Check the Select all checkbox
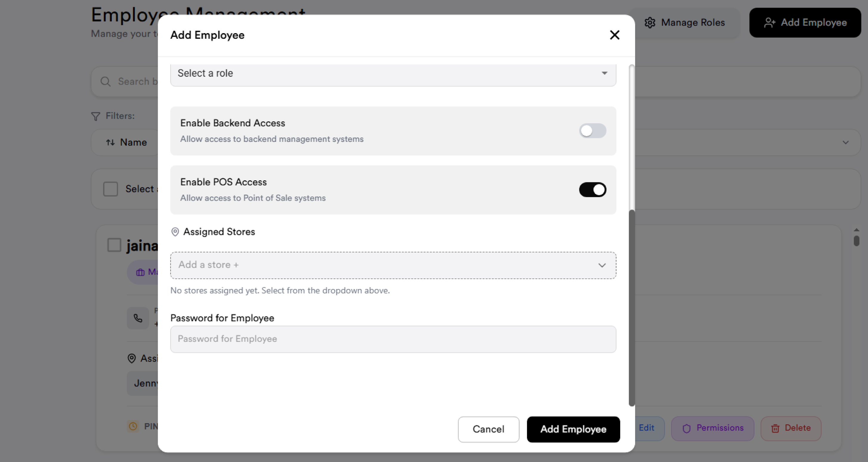 tap(111, 189)
